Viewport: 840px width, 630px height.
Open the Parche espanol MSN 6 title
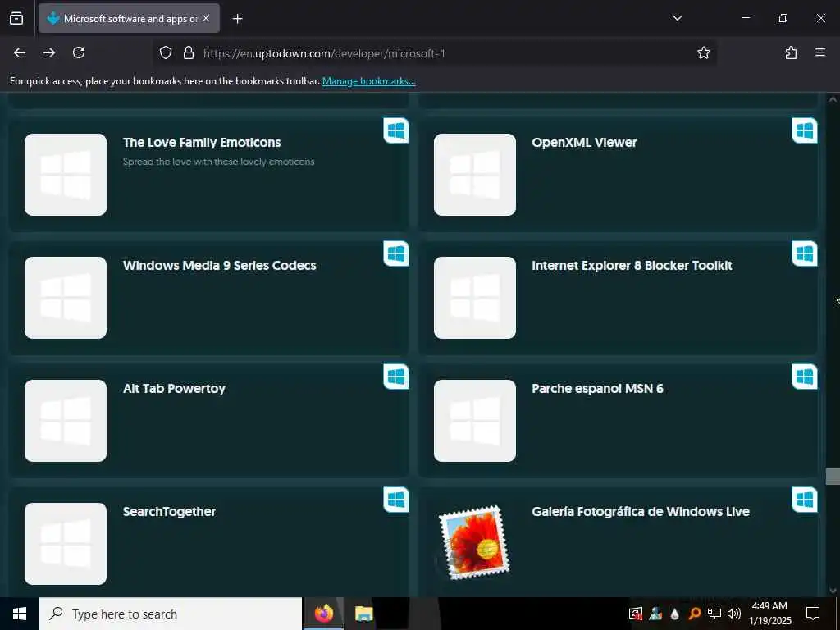[597, 388]
